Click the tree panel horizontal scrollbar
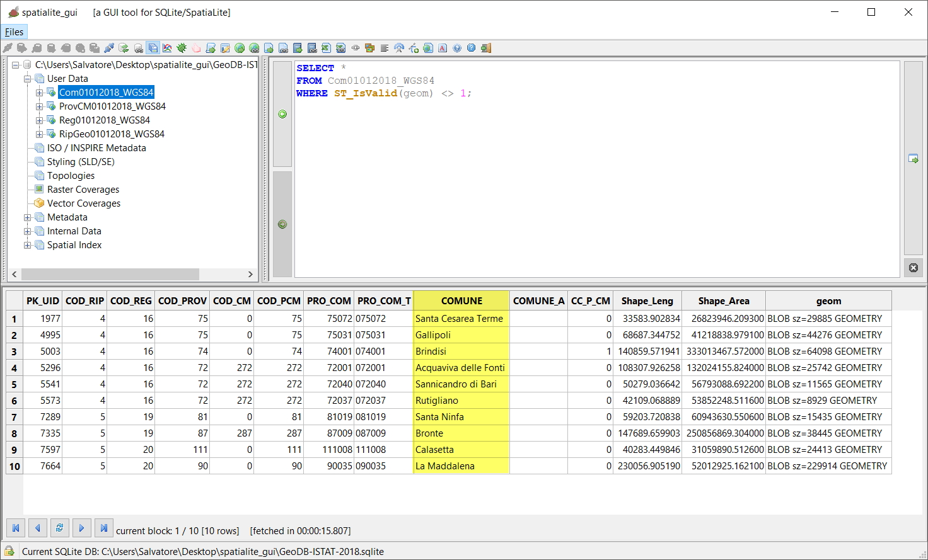 click(110, 274)
